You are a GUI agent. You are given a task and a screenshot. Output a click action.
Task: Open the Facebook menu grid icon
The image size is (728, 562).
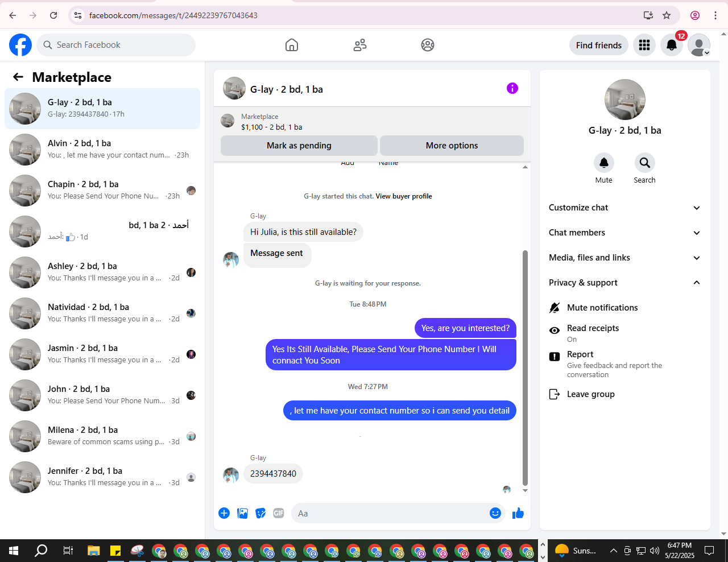pos(644,45)
